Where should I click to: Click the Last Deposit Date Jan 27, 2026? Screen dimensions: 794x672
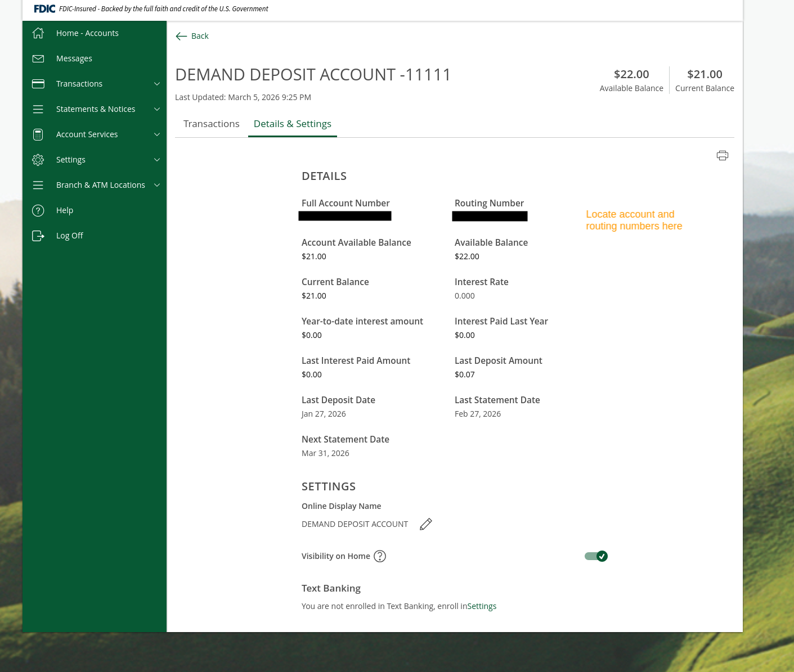(324, 414)
